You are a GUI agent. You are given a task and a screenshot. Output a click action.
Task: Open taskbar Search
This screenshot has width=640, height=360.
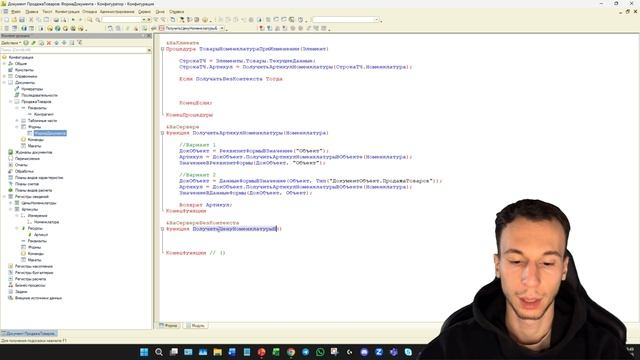click(x=159, y=352)
